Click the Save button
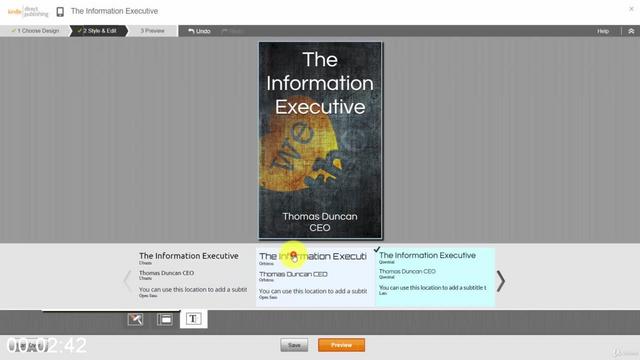This screenshot has width=640, height=360. click(294, 345)
